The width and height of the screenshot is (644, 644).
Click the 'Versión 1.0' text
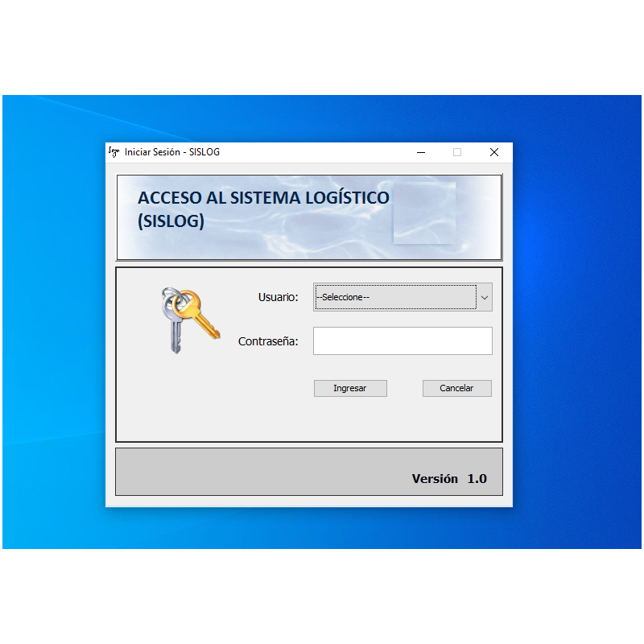click(x=449, y=479)
